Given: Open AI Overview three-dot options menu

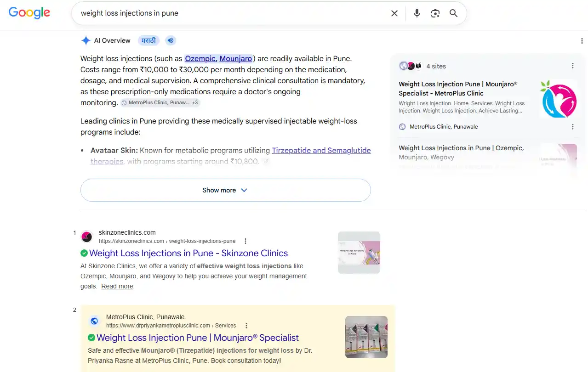Looking at the screenshot, I should [x=582, y=41].
